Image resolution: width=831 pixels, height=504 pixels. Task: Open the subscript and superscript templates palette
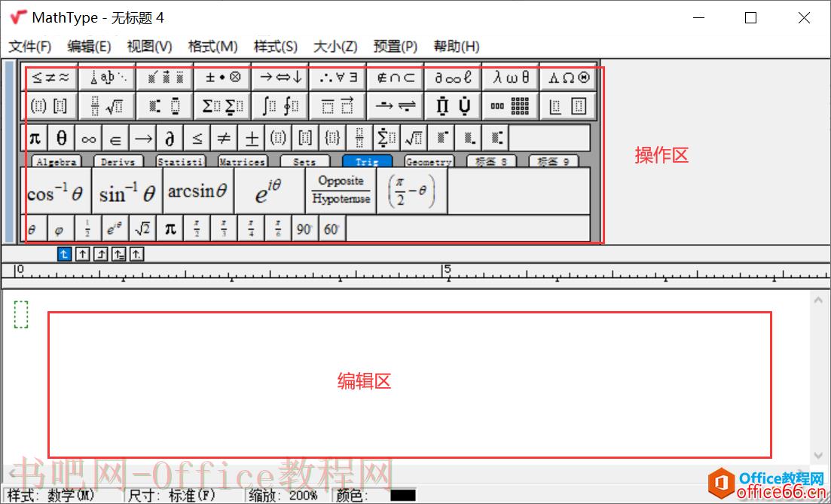coord(166,106)
